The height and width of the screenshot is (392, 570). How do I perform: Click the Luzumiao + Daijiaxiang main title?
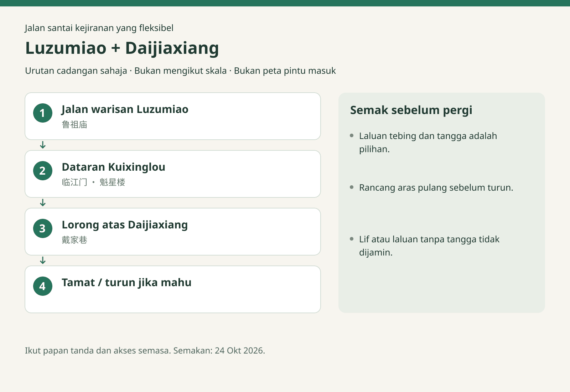pos(122,48)
